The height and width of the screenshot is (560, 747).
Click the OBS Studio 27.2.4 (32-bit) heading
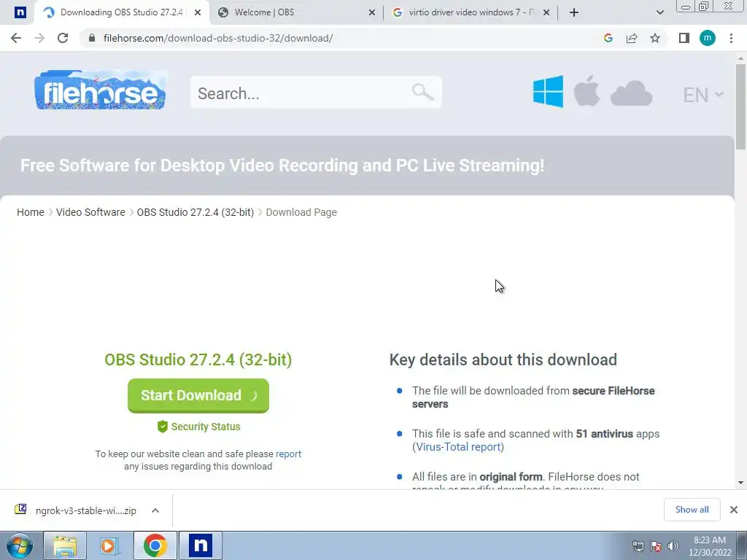click(x=198, y=359)
